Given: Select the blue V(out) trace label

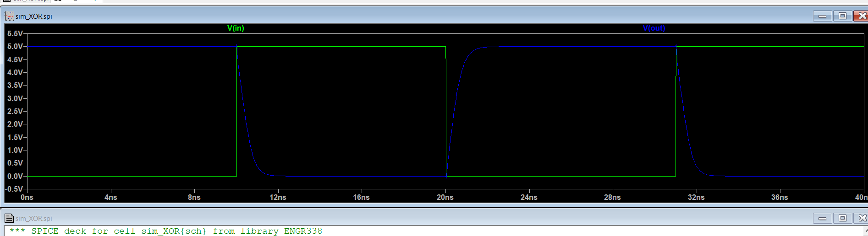Looking at the screenshot, I should coord(654,28).
